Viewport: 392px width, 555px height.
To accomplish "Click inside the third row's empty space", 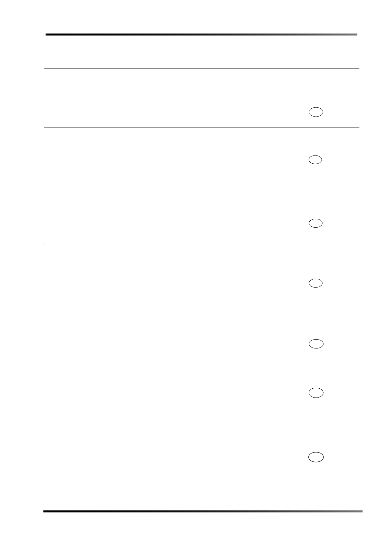I will pos(165,215).
